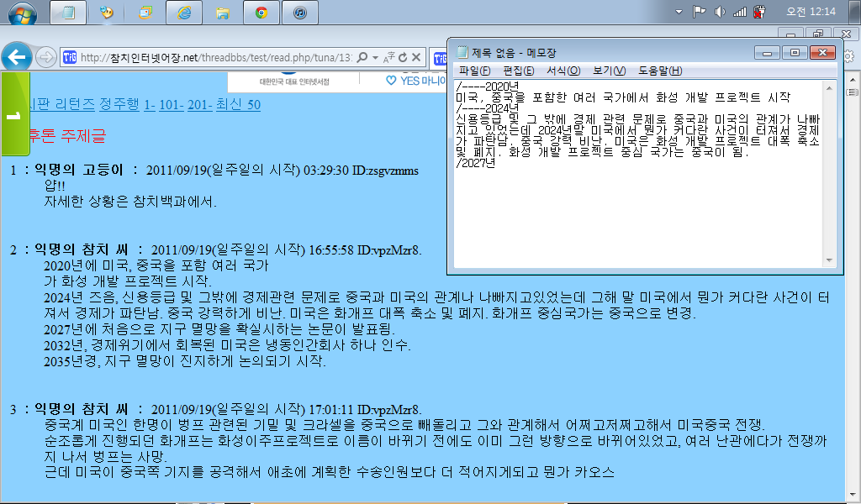Expand the address bar search dropdown
Viewport: 861px width, 504px height.
(374, 57)
